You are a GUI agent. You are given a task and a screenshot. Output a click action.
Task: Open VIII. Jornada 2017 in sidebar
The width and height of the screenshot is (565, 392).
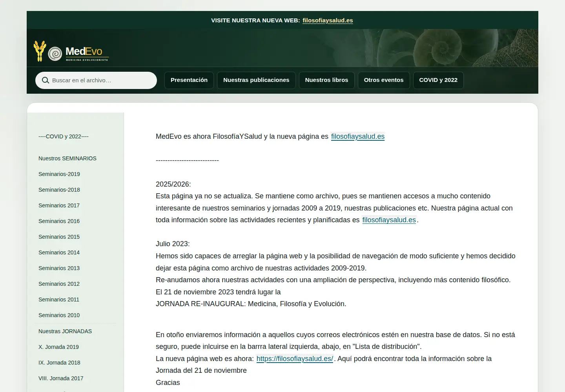pyautogui.click(x=61, y=378)
